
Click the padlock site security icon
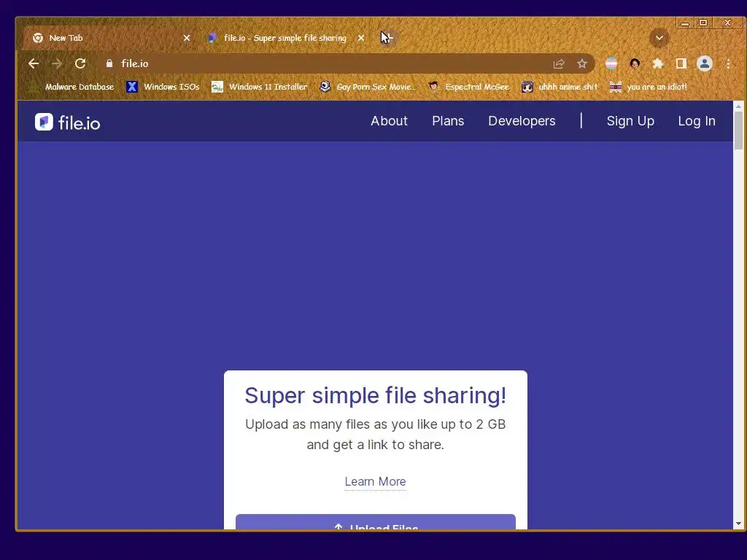109,63
